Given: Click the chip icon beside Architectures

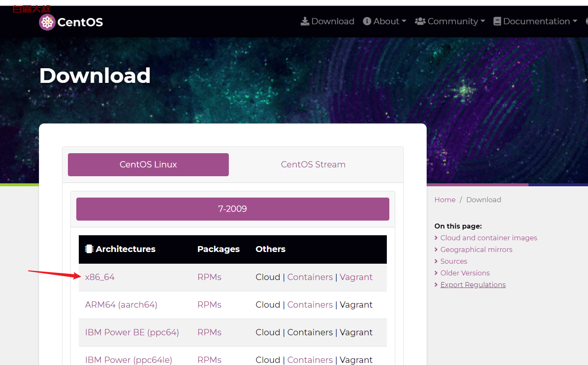Looking at the screenshot, I should point(89,249).
